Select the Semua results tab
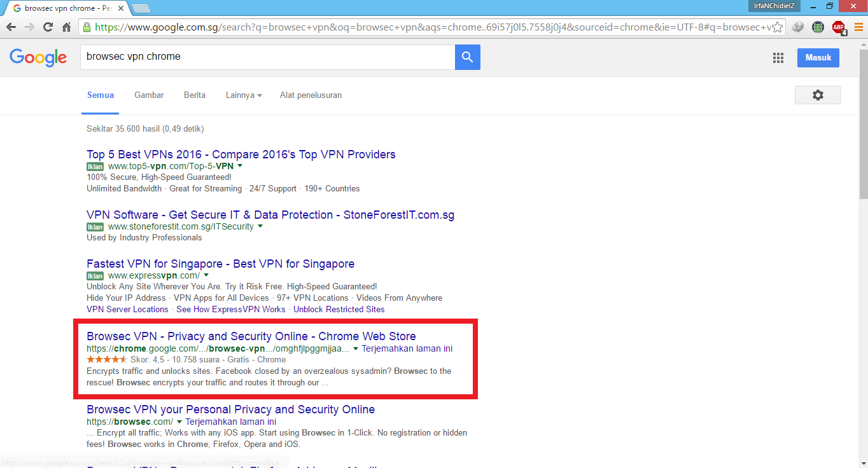868x468 pixels. (x=101, y=95)
